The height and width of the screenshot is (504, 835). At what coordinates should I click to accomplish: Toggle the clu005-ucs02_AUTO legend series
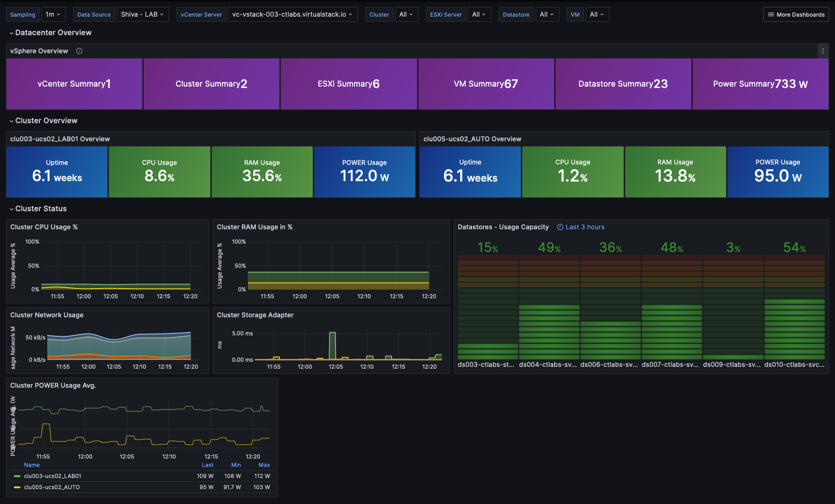[51, 487]
